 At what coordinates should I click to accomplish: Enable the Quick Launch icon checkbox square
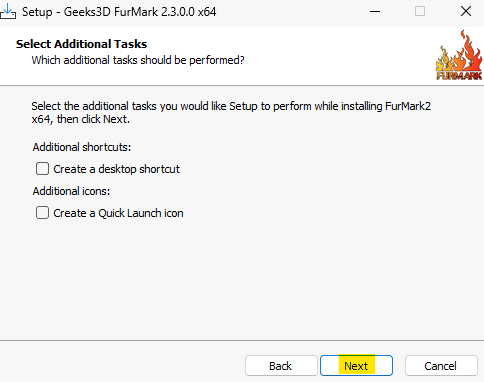[x=42, y=213]
